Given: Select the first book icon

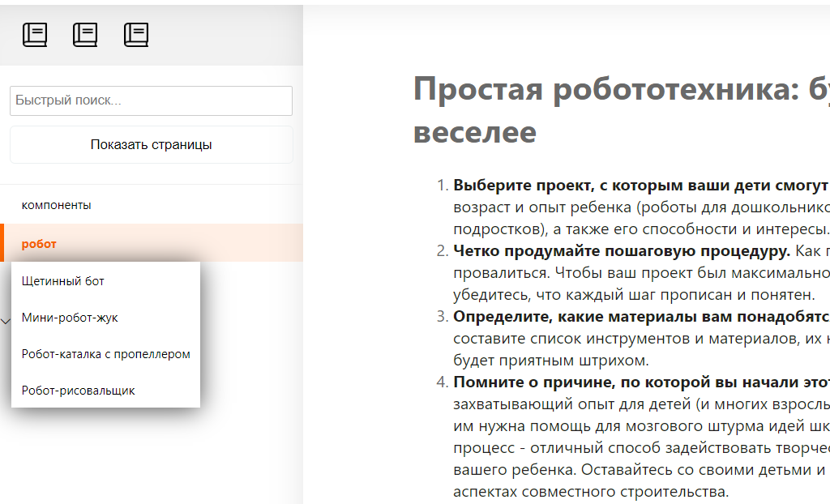Looking at the screenshot, I should coord(35,34).
